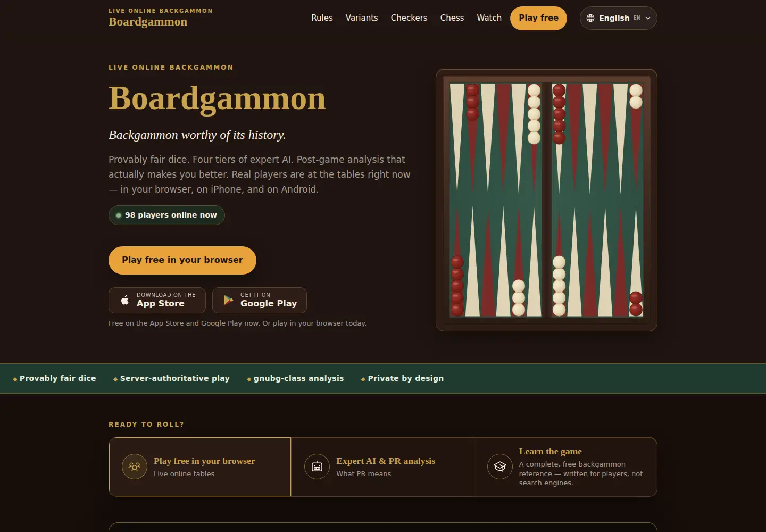Click the gnubg-class analysis label
Image resolution: width=766 pixels, height=532 pixels.
click(x=299, y=378)
